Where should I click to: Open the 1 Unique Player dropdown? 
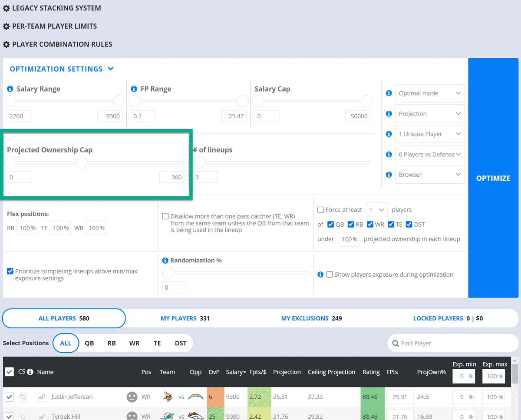[429, 134]
